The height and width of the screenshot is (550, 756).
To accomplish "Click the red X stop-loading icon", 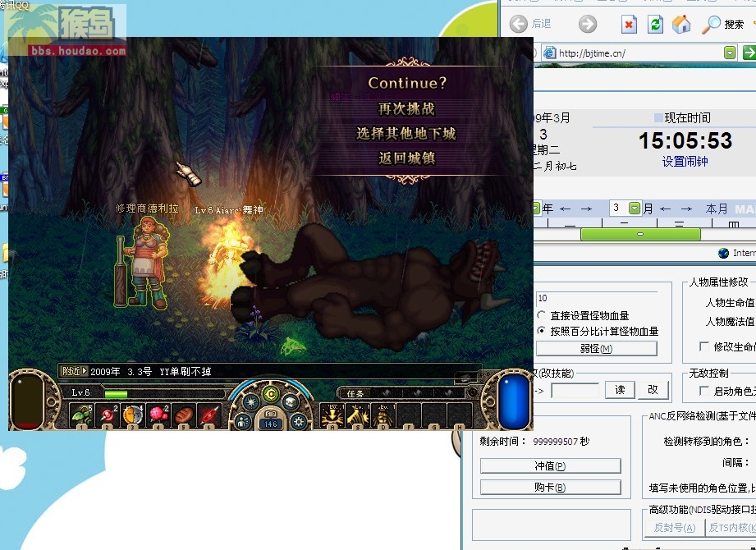I will pos(629,24).
